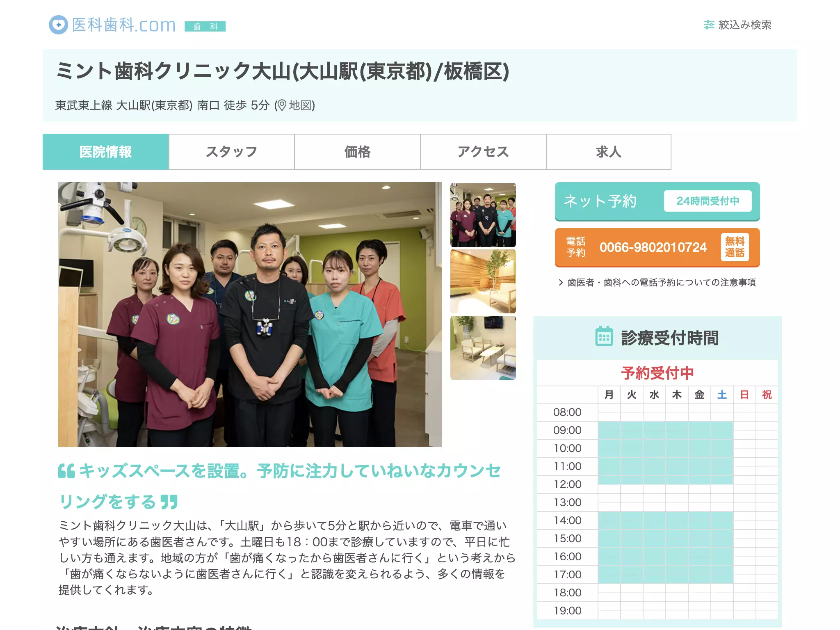
Task: Click the calendar icon by 診療受付時間
Action: tap(604, 336)
